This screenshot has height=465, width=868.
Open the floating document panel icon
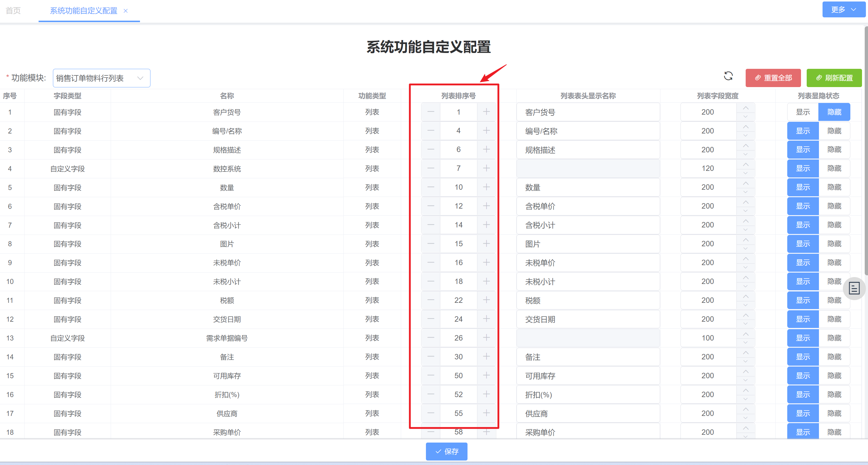[x=854, y=288]
